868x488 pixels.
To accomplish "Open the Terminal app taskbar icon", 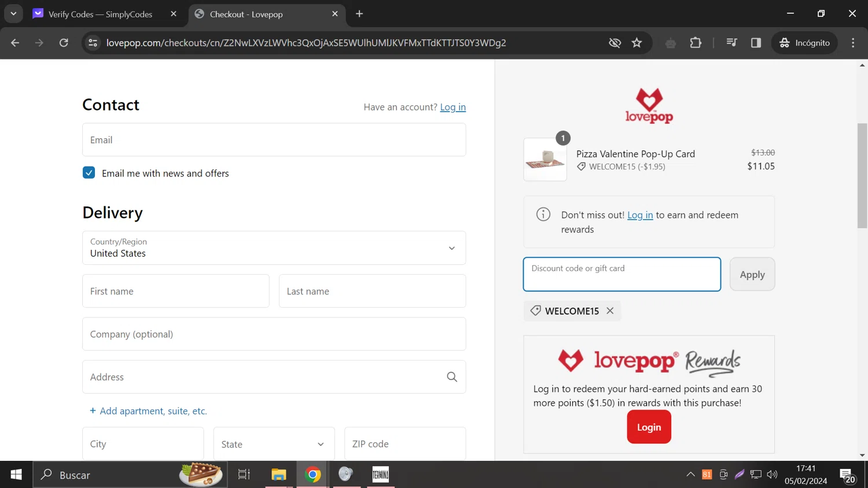I will pos(381,475).
